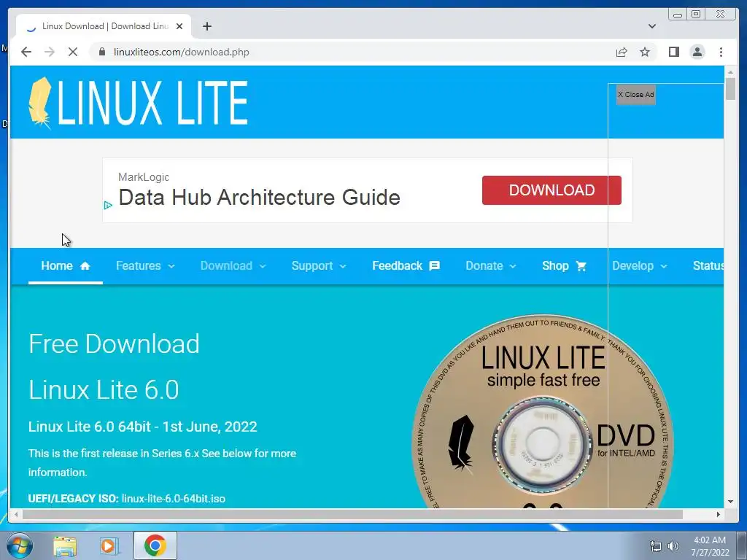Screen dimensions: 747x560
Task: Open the Chrome profile avatar
Action: click(697, 52)
